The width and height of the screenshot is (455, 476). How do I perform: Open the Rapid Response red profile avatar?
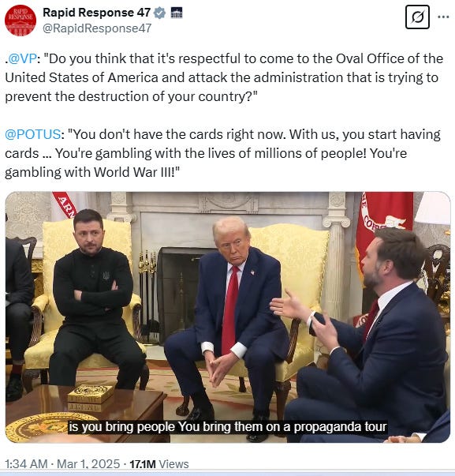21,21
